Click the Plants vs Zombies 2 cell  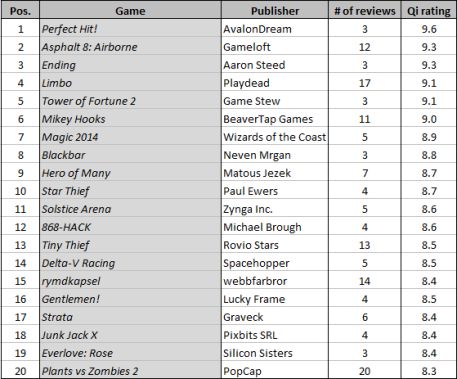(x=130, y=371)
